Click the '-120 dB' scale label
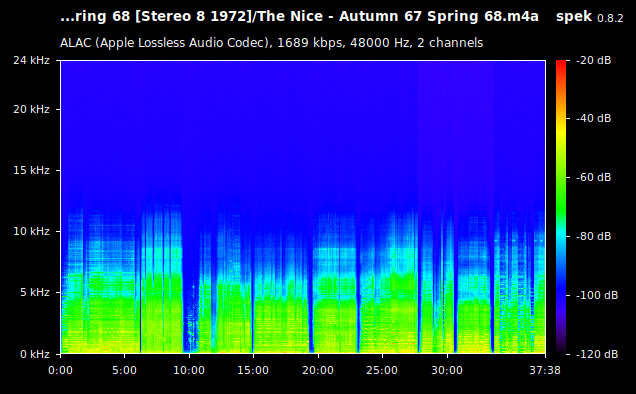The width and height of the screenshot is (636, 394). (597, 354)
